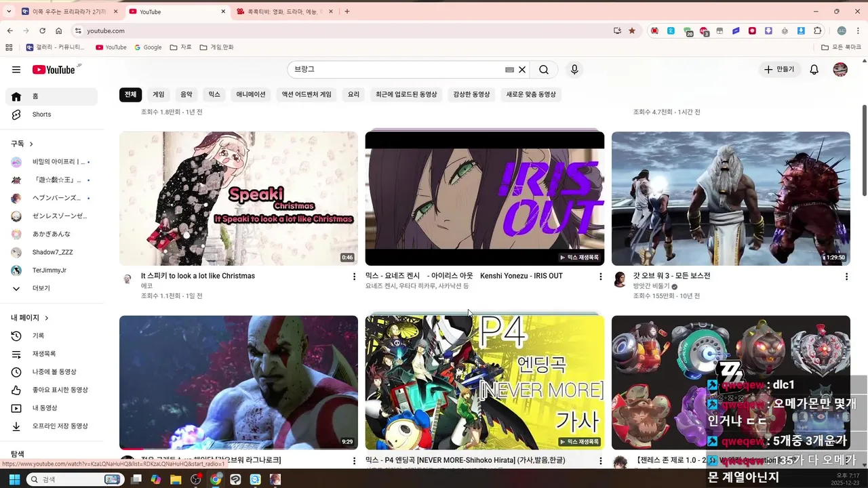Open Chrome home page button

59,30
